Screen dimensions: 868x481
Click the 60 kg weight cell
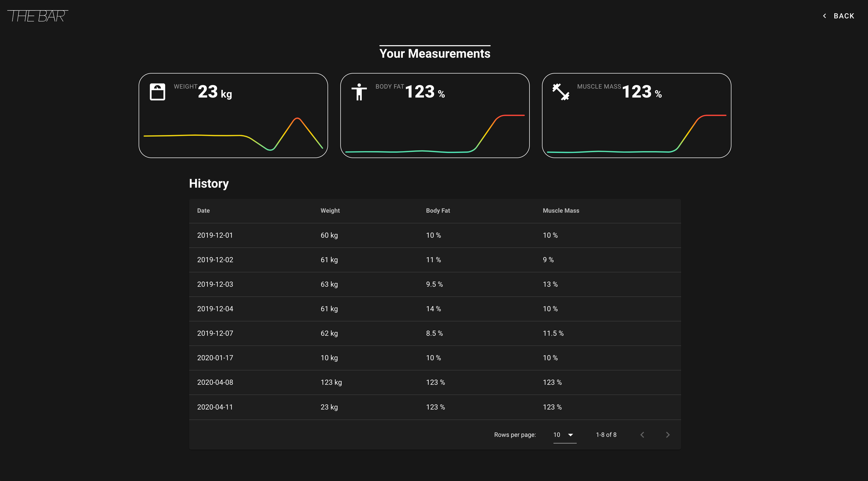click(329, 235)
